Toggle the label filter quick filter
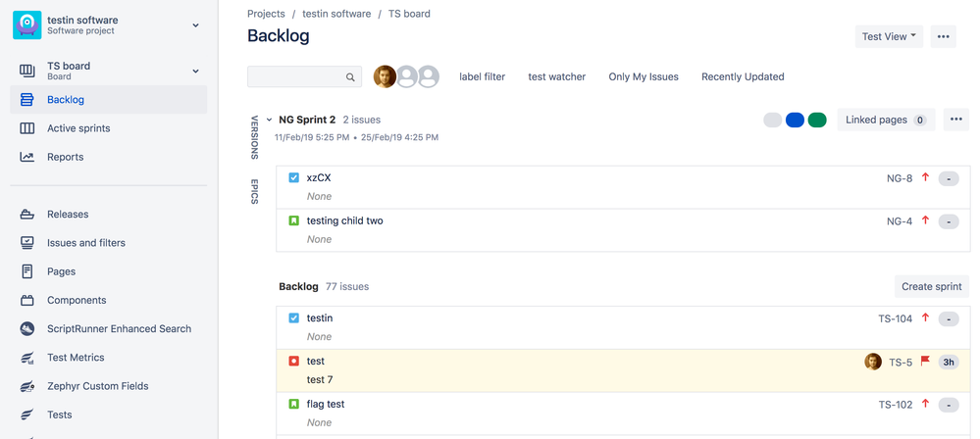 (x=482, y=76)
